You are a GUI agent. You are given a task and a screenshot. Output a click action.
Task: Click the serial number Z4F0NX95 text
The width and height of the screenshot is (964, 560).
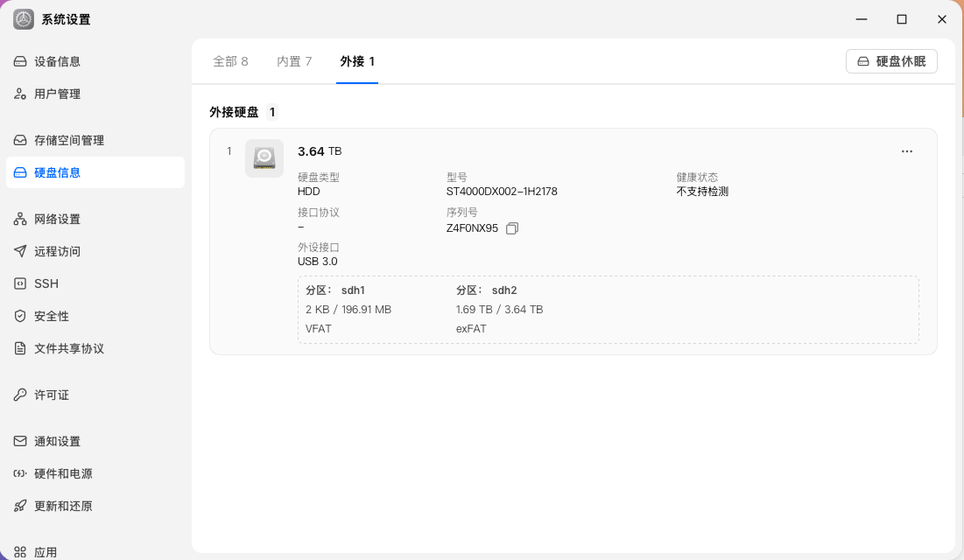point(472,228)
